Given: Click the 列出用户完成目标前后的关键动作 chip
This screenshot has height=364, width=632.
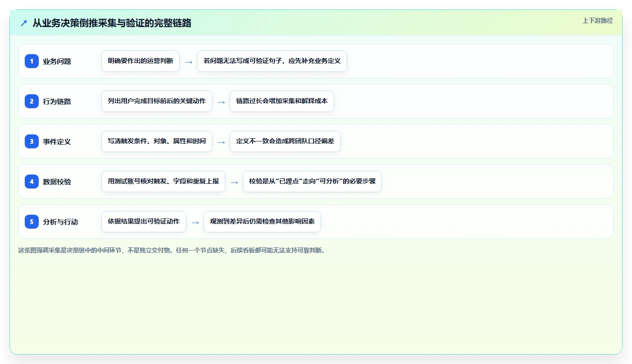Looking at the screenshot, I should (157, 101).
